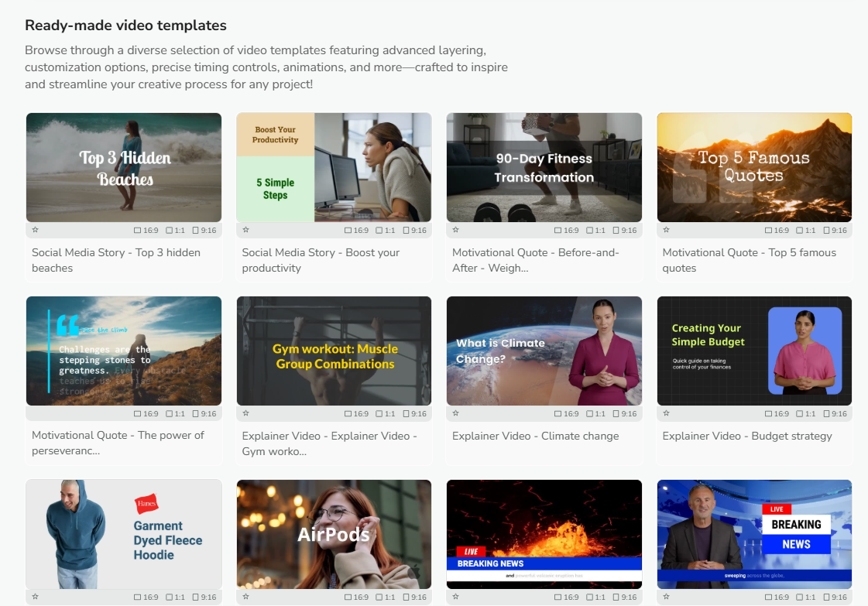Select 9:16 ratio for Top 5 famous quotes

coord(835,231)
